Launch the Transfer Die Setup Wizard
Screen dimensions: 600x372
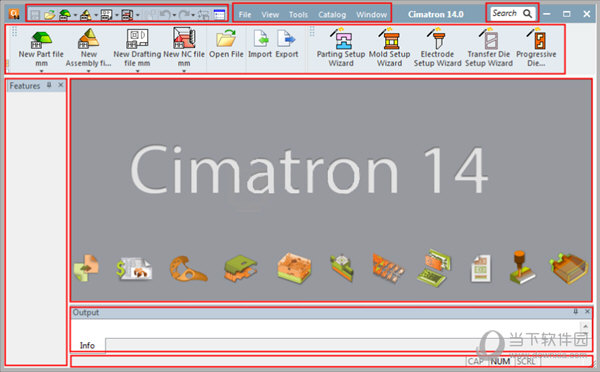tap(489, 47)
